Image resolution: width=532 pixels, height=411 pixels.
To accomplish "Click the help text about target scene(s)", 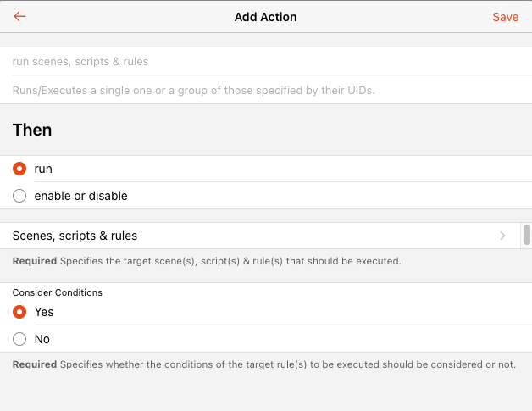I will coord(207,261).
